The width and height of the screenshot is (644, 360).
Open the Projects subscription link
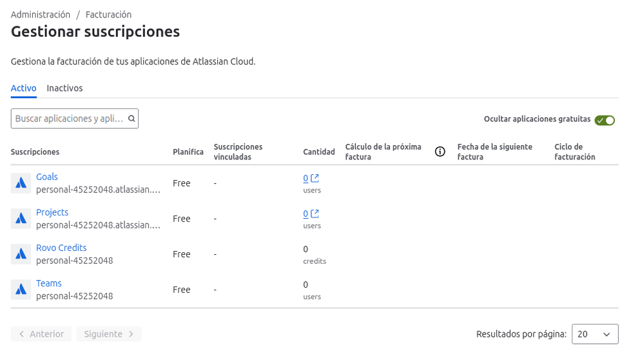coord(52,212)
